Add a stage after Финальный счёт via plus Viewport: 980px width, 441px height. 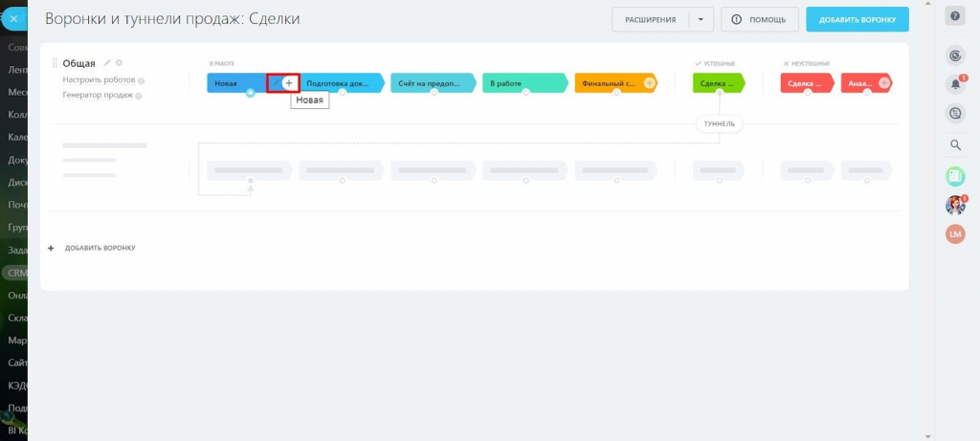(x=650, y=83)
